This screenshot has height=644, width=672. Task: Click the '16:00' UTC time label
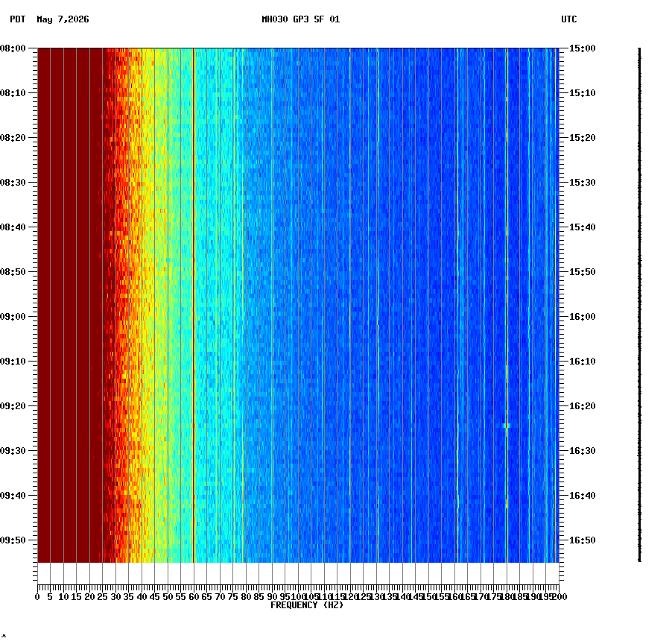coord(583,317)
